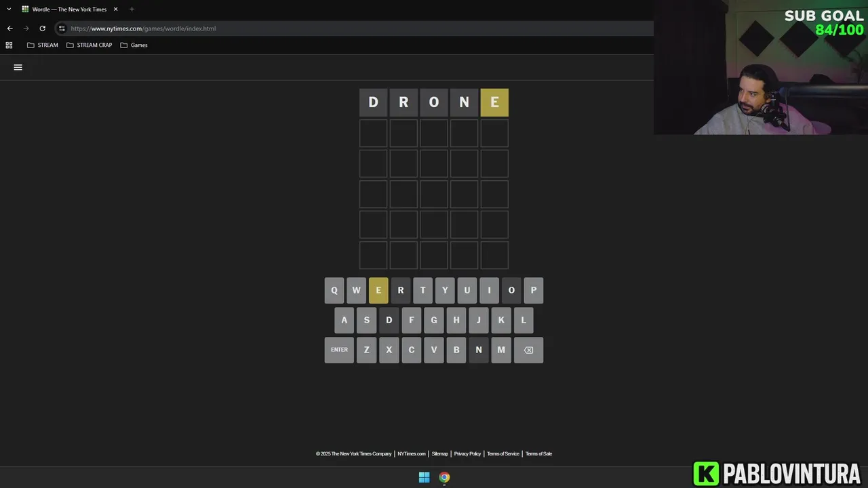
Task: Open the Terms of Service footer link
Action: point(503,453)
